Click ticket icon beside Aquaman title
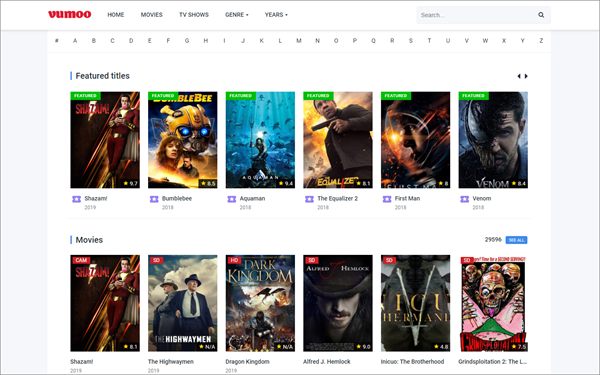The width and height of the screenshot is (600, 375). [232, 199]
